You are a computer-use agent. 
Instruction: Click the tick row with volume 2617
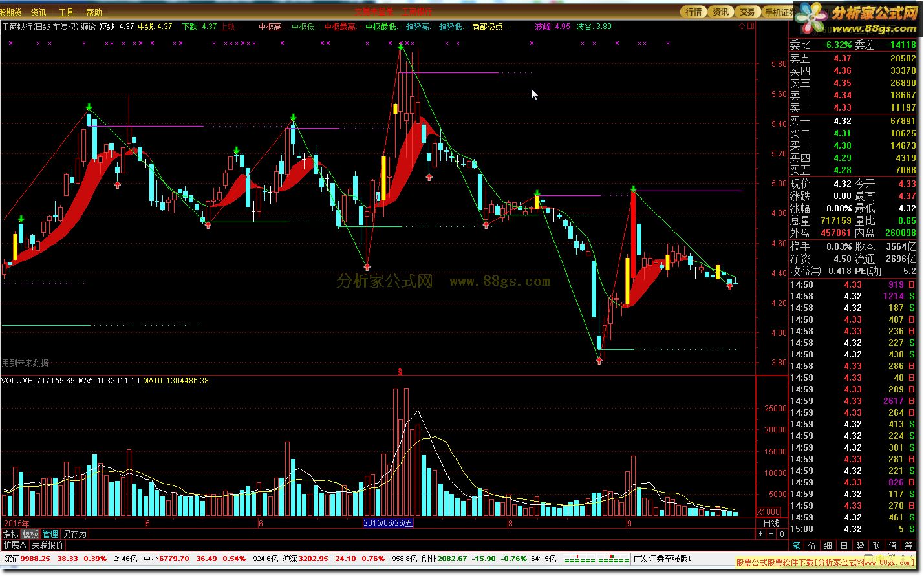coord(853,401)
